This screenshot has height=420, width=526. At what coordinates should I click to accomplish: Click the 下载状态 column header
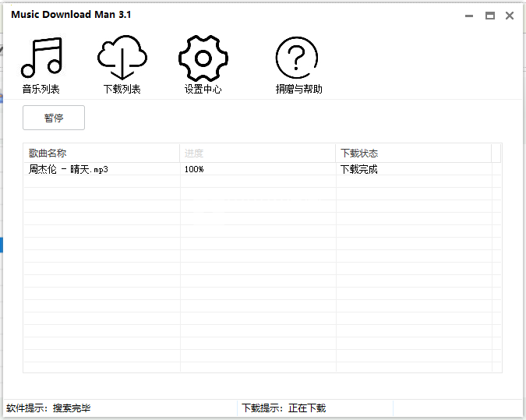point(414,154)
